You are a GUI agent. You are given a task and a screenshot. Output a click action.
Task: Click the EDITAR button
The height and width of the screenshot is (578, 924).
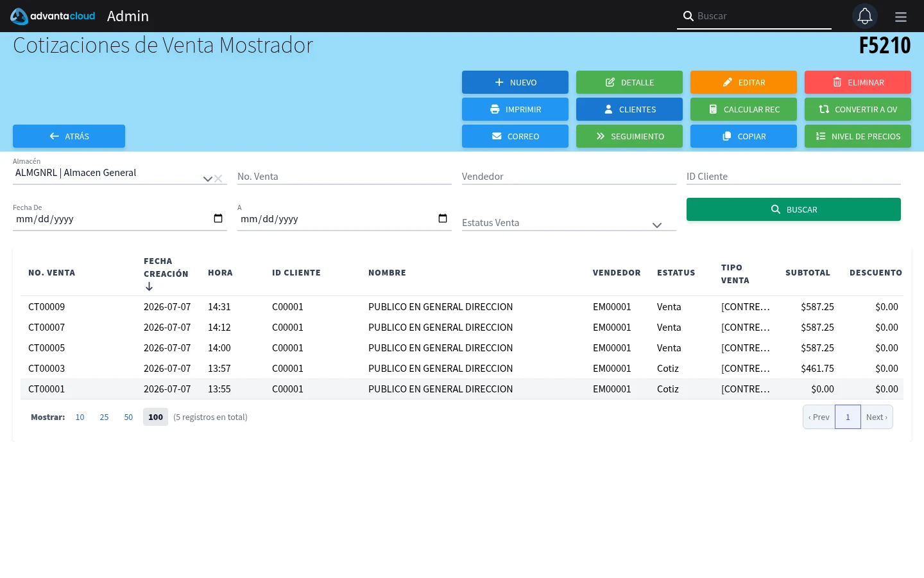click(x=744, y=82)
